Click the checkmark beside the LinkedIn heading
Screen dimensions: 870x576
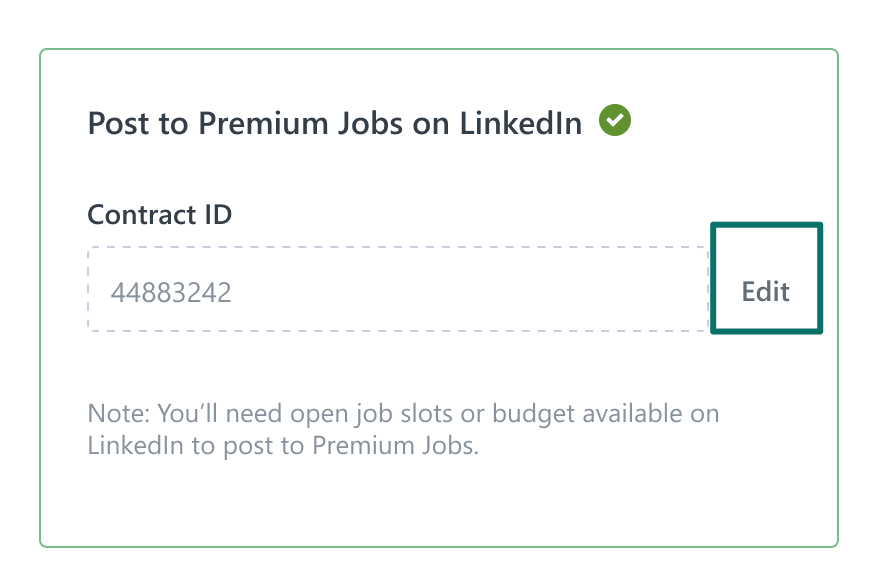click(x=615, y=120)
